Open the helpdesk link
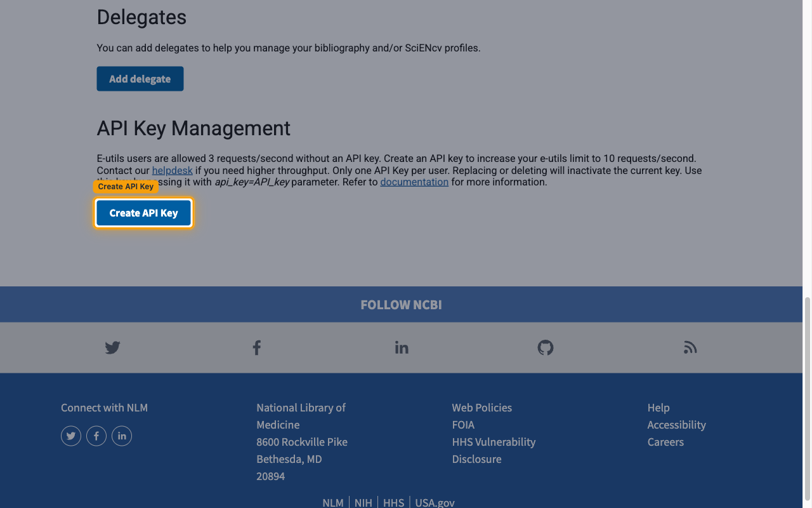812x508 pixels. click(173, 170)
